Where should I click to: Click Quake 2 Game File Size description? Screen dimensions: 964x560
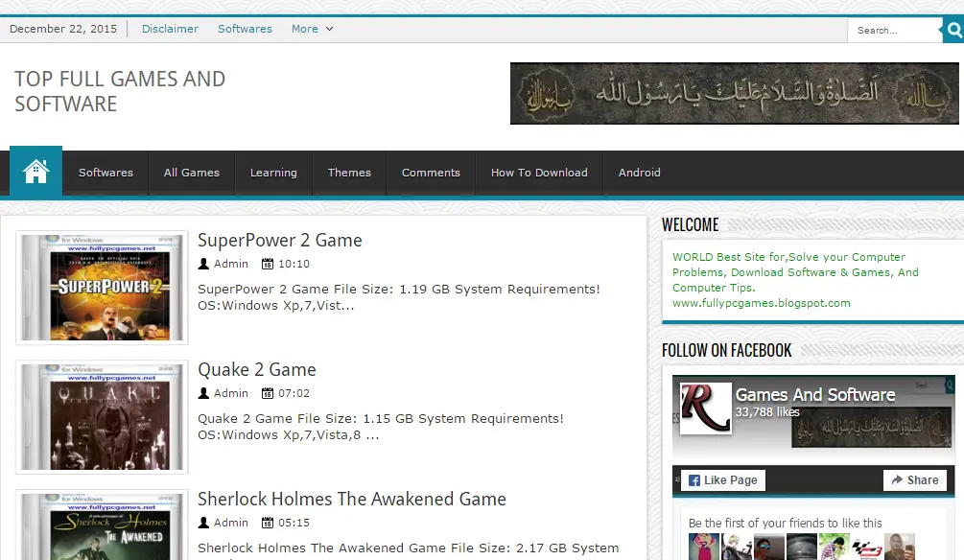381,427
